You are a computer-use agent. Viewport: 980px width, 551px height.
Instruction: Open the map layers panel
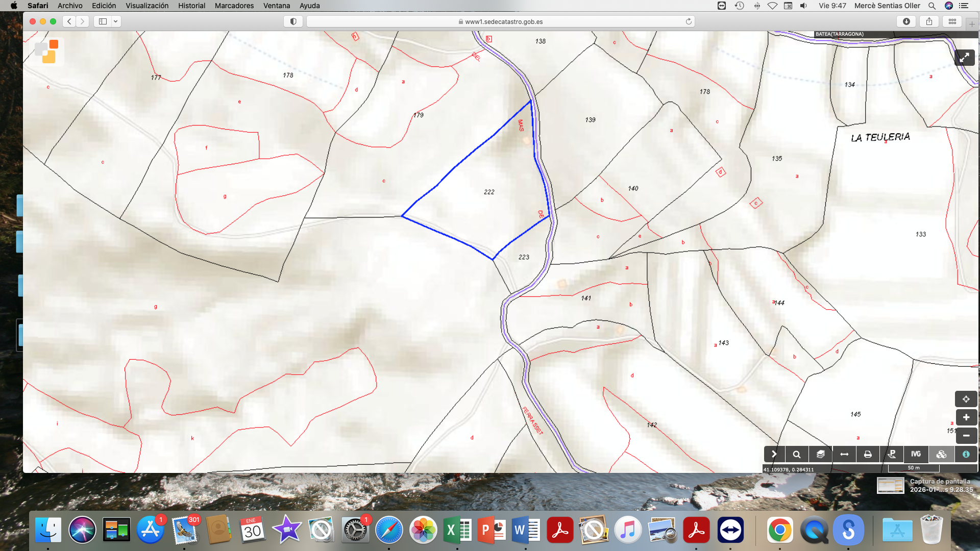(x=821, y=454)
